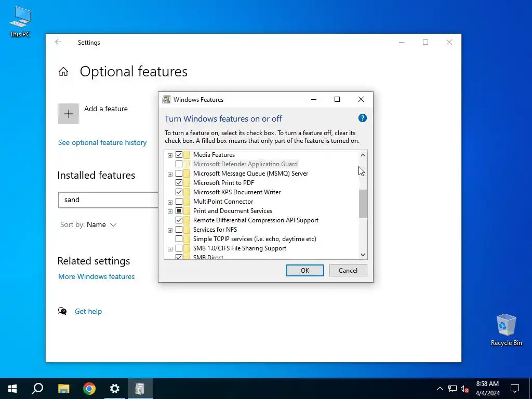Expand the MultiPoint Connector node
The height and width of the screenshot is (399, 532).
pyautogui.click(x=170, y=202)
